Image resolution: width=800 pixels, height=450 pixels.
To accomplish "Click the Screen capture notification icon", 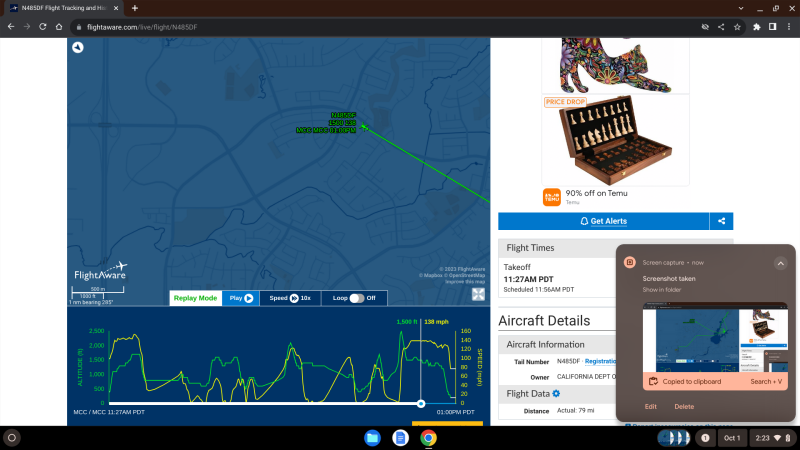I will pyautogui.click(x=630, y=262).
